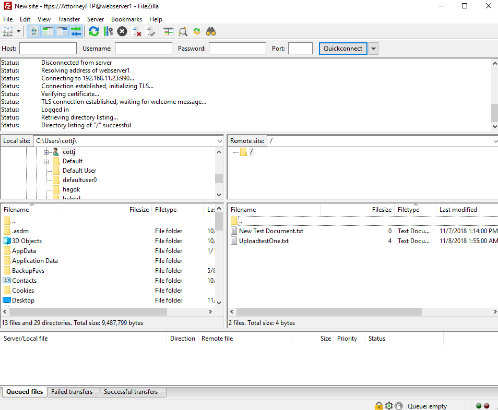Select the UploadtestOne.txt remote file
The height and width of the screenshot is (410, 498).
[264, 241]
